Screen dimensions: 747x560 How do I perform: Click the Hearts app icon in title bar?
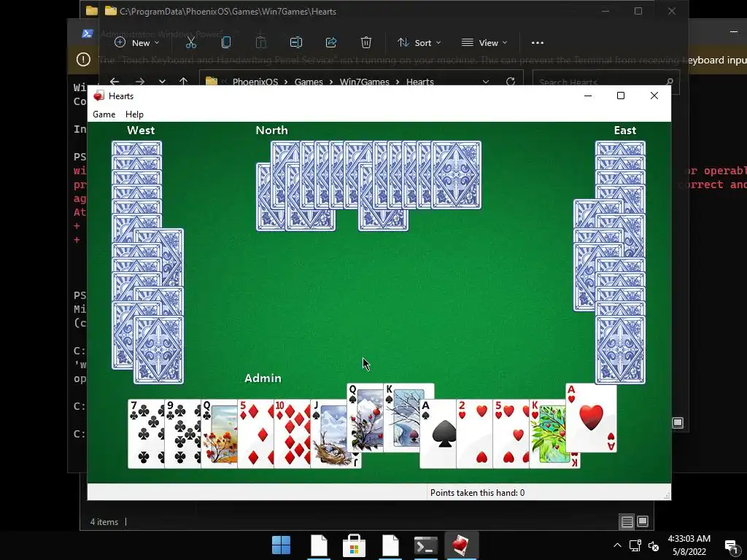point(98,96)
